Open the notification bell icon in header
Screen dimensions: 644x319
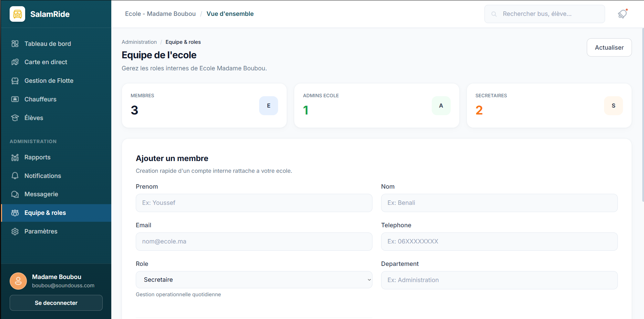622,14
